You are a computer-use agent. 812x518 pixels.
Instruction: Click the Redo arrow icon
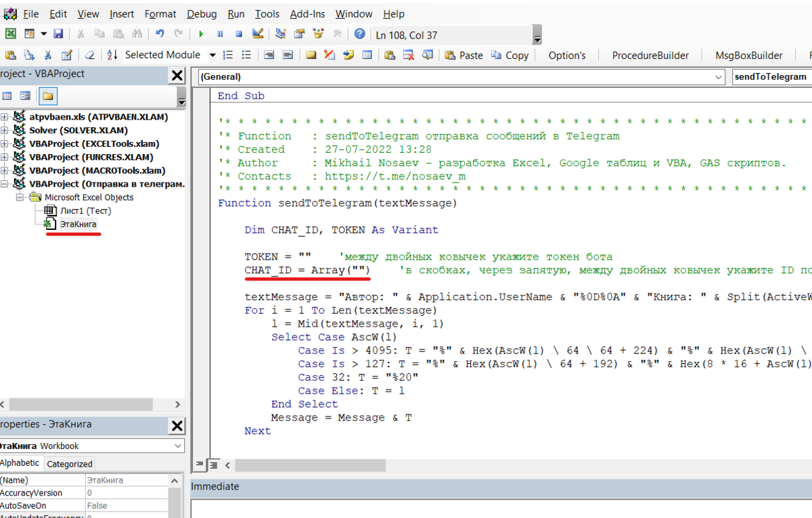(x=179, y=34)
